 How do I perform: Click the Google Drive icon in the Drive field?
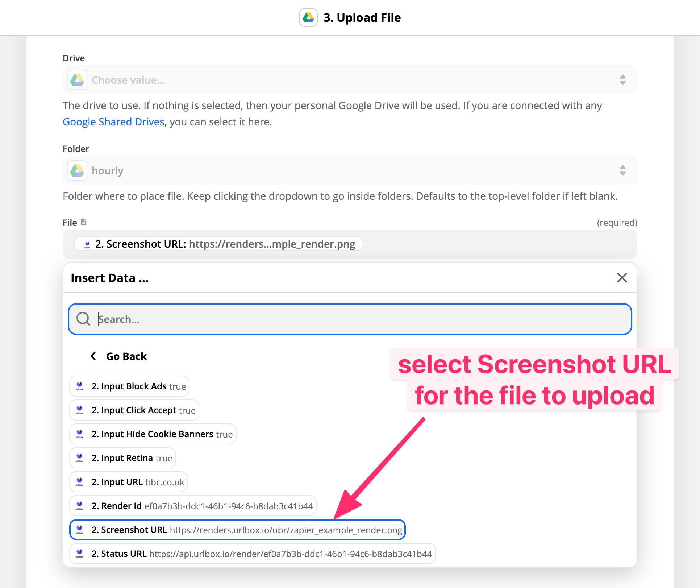point(77,80)
